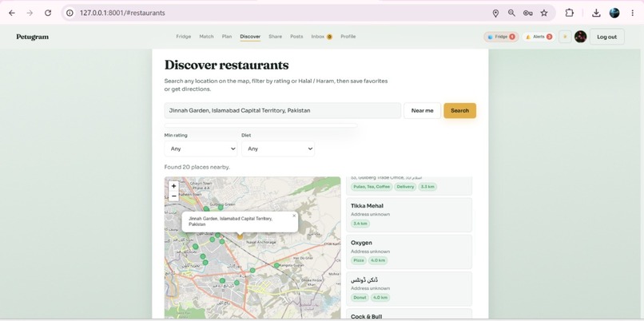Viewport: 644px width, 321px height.
Task: Open the Chrome three-dot menu
Action: [633, 13]
